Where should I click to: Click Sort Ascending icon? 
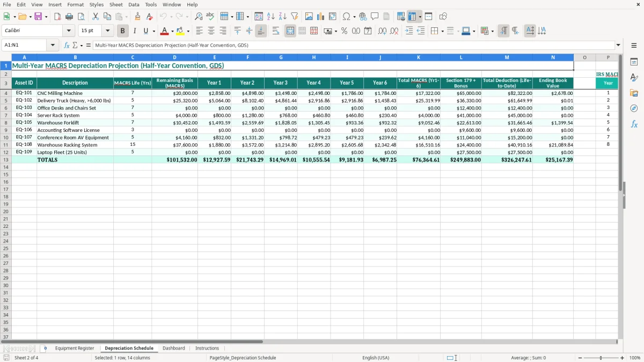click(271, 17)
